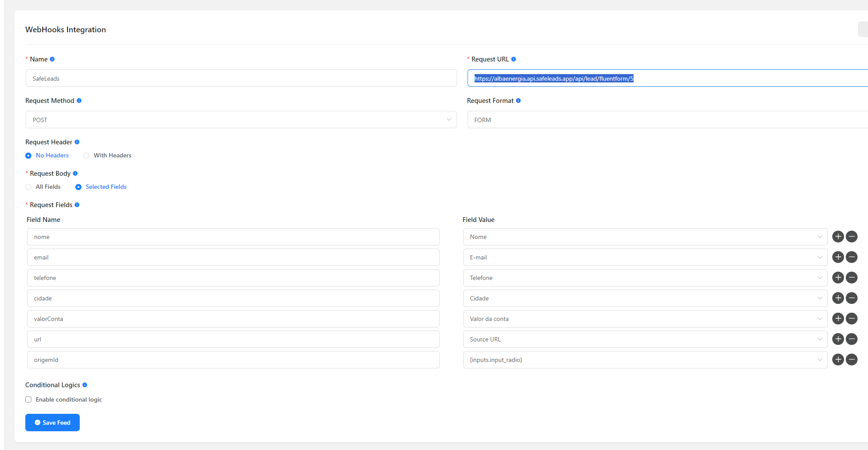Click the valorConta field name input

click(233, 319)
